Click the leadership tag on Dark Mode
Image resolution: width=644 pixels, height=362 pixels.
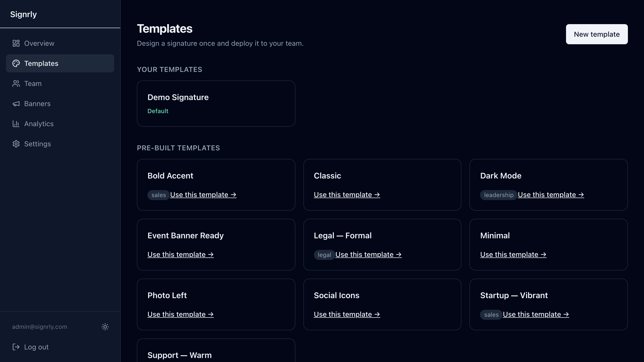[x=499, y=195]
